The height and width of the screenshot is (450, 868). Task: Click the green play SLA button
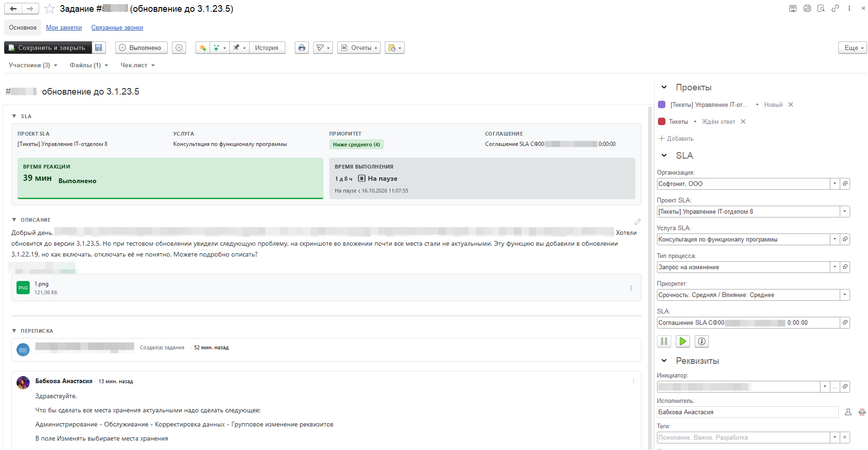tap(682, 341)
